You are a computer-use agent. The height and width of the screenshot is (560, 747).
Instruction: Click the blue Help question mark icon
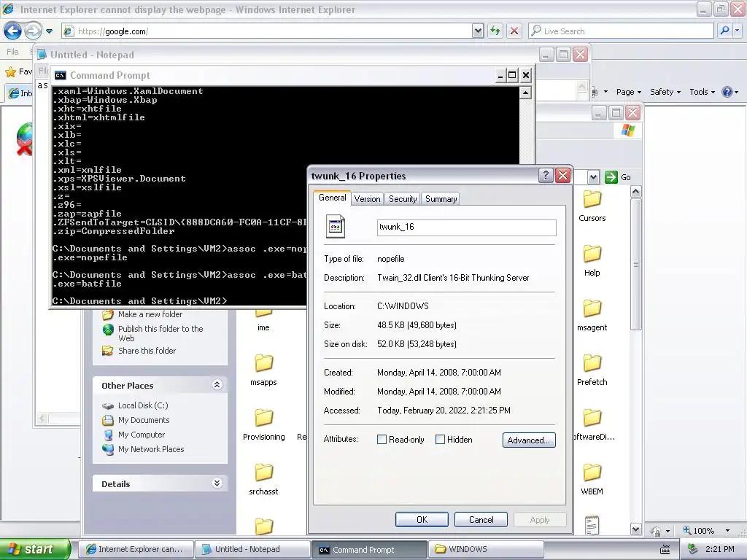pos(727,92)
